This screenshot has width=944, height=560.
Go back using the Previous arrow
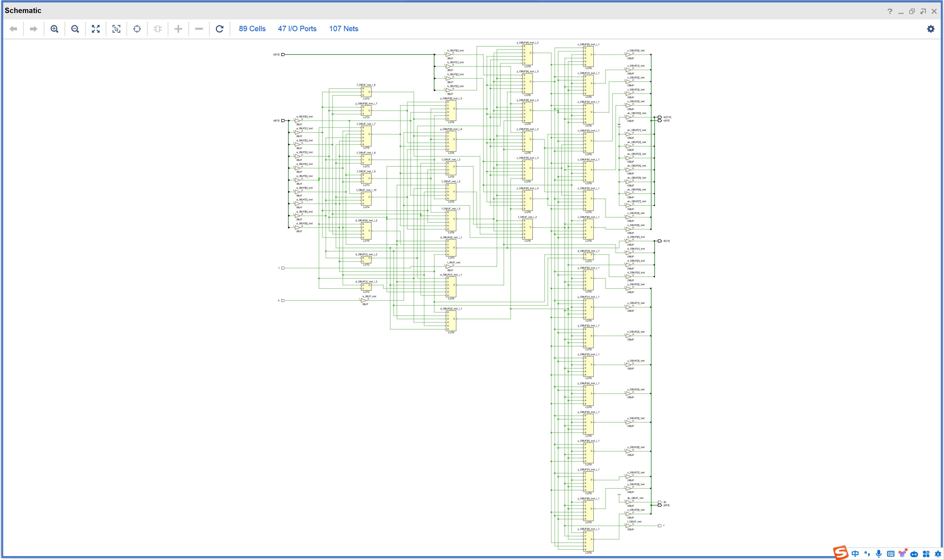(13, 29)
